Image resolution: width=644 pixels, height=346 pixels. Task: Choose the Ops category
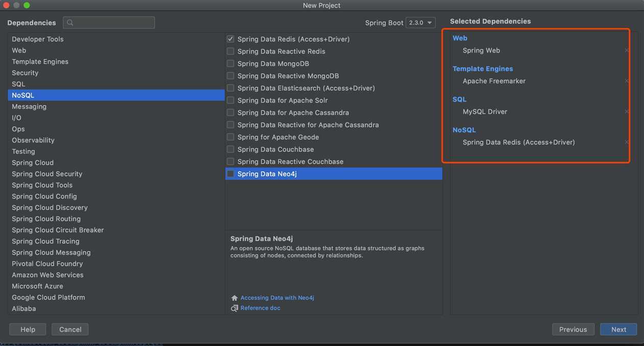tap(116, 129)
